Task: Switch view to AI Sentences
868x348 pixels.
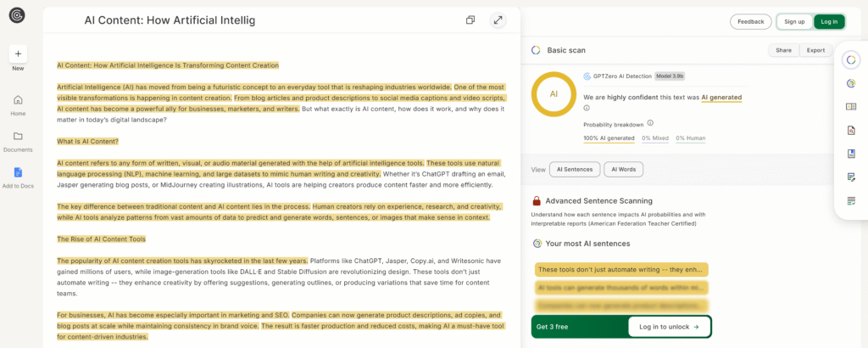Action: [x=575, y=170]
